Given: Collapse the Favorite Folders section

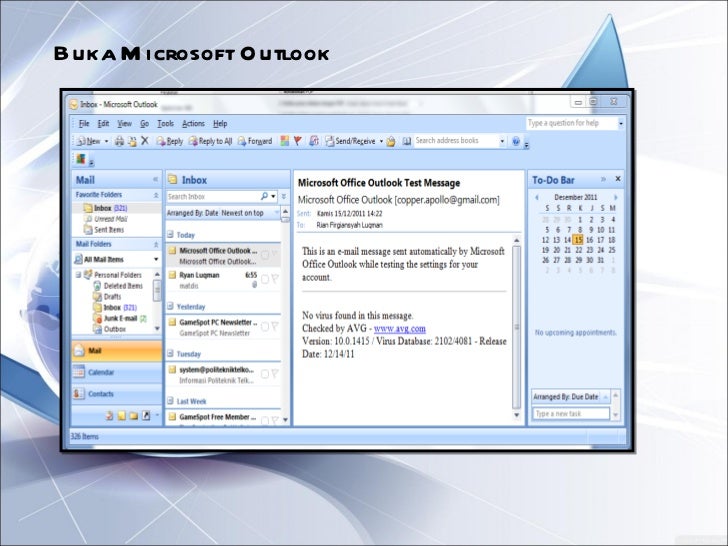Looking at the screenshot, I should click(156, 195).
